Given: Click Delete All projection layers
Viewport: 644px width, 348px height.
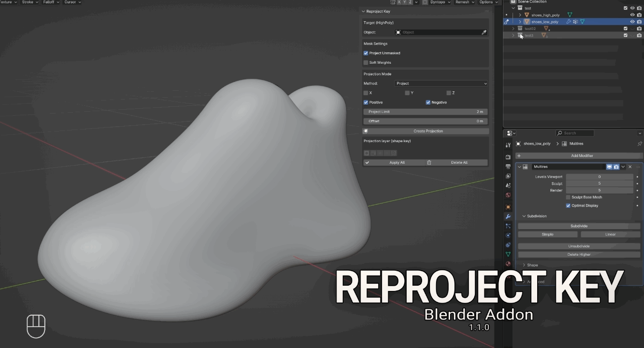Looking at the screenshot, I should [456, 162].
